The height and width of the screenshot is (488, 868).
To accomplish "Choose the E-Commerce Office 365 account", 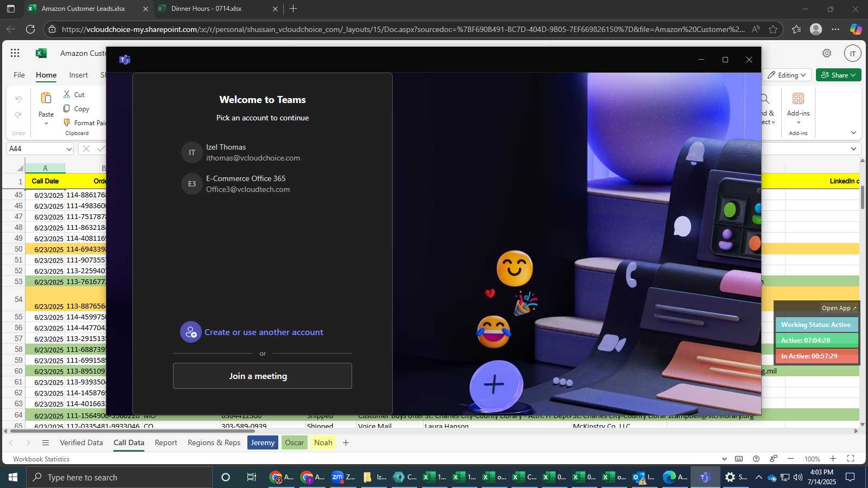I will (263, 184).
